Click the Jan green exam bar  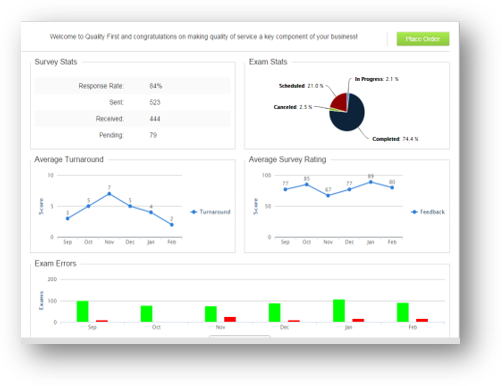coord(339,311)
